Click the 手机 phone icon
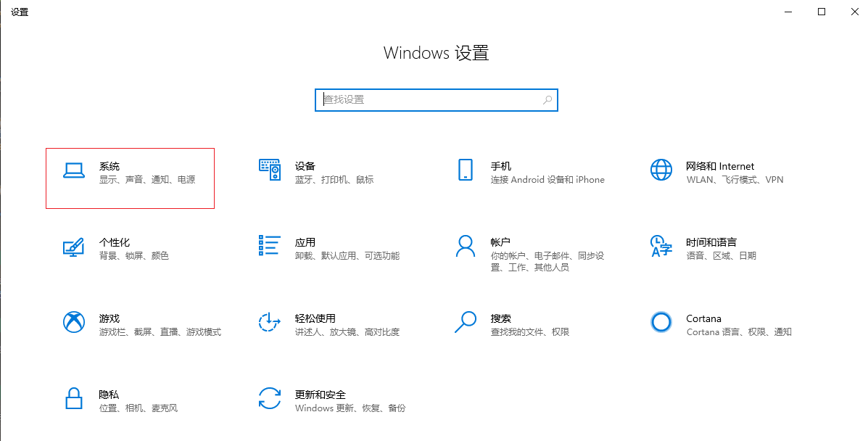This screenshot has height=441, width=868. click(x=466, y=170)
